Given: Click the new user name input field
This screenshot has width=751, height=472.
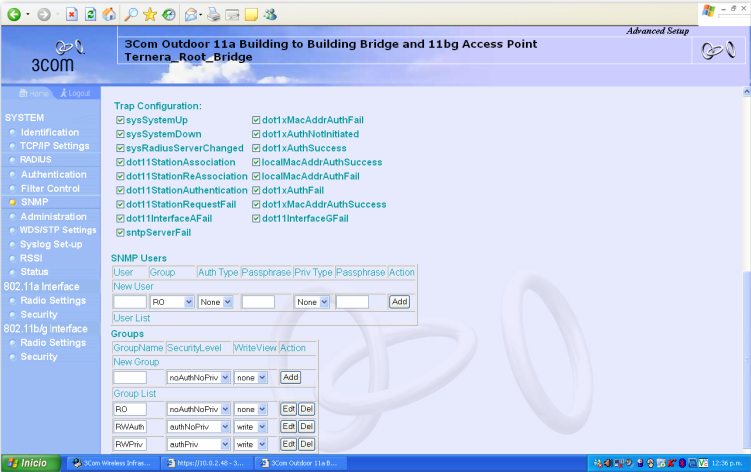Looking at the screenshot, I should click(x=130, y=301).
